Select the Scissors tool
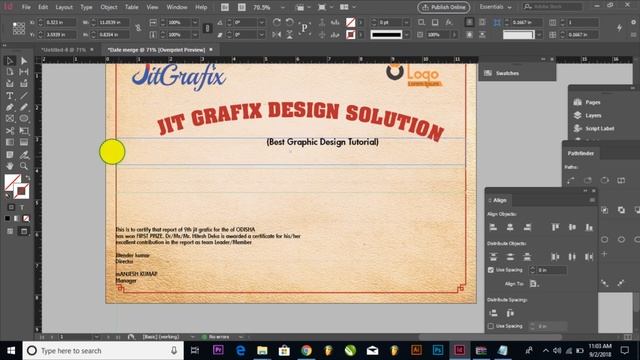Viewport: 640px width, 360px height. tap(9, 131)
